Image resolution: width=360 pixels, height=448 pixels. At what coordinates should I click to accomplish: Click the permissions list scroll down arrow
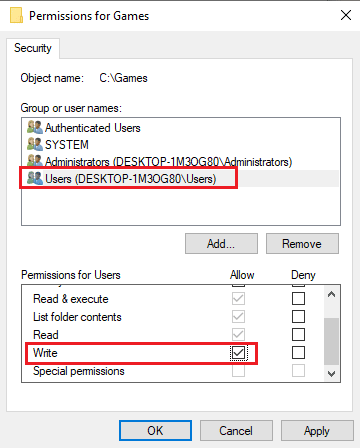[331, 373]
